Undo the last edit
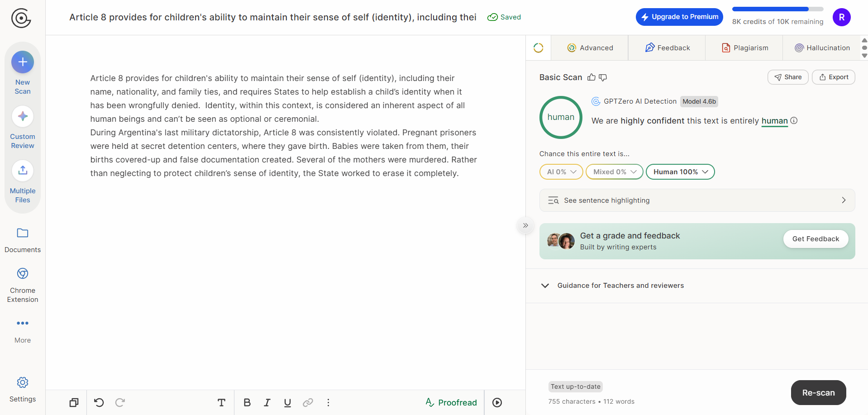 (99, 402)
